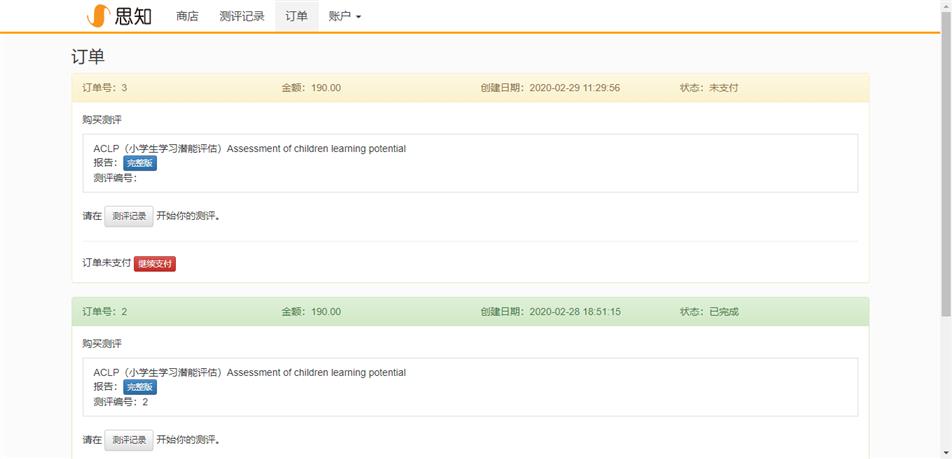Image resolution: width=952 pixels, height=459 pixels.
Task: Click 测评记录 button in completed order 2
Action: (129, 440)
